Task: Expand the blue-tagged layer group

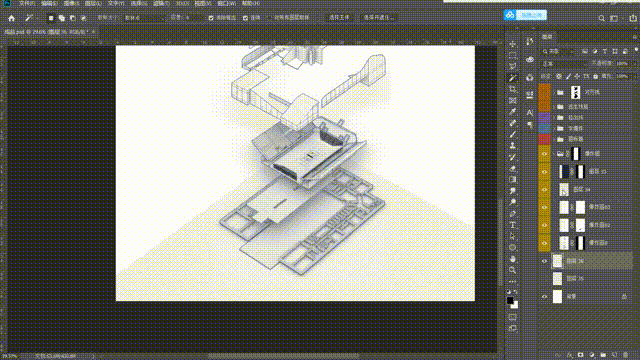Action: (555, 128)
